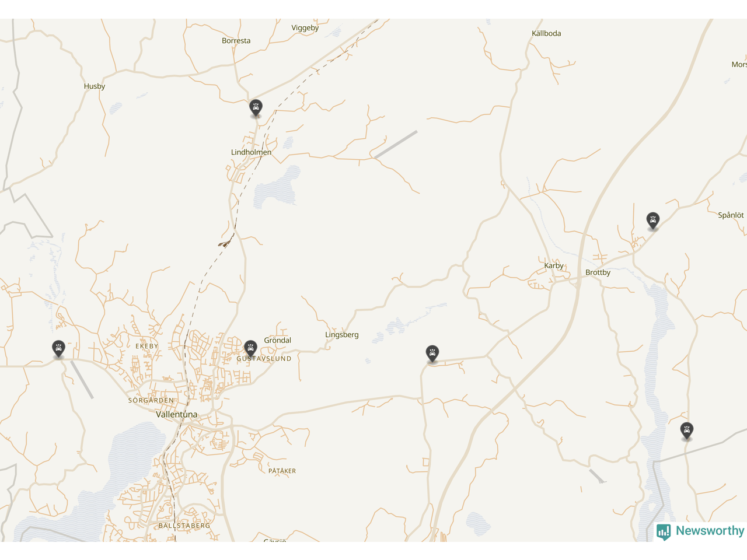Click the Källboda place label

coord(546,33)
